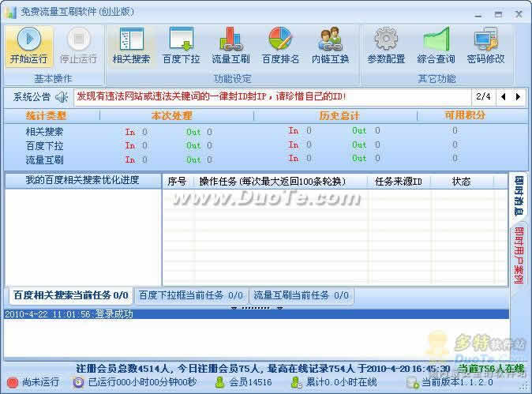532x394 pixels.
Task: Select the 流量互刷 tool
Action: pos(231,46)
